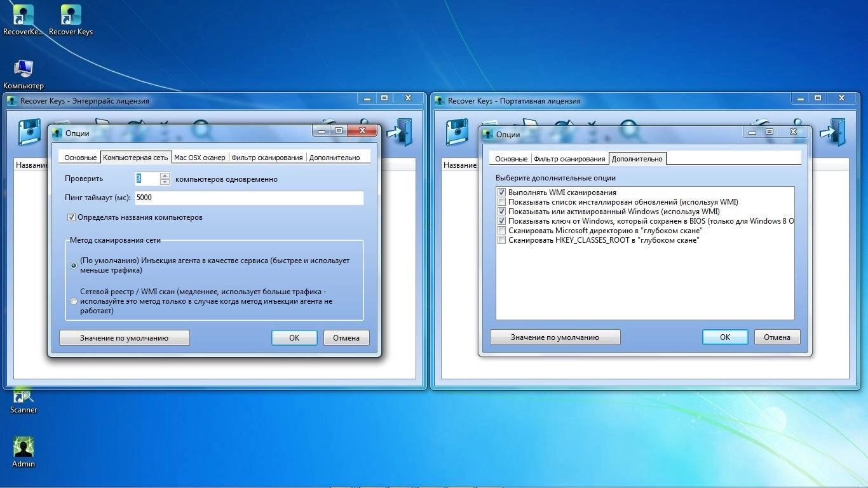Click the Опции title icon in Enterprise dialog
Viewport: 868px width, 488px height.
pos(57,133)
